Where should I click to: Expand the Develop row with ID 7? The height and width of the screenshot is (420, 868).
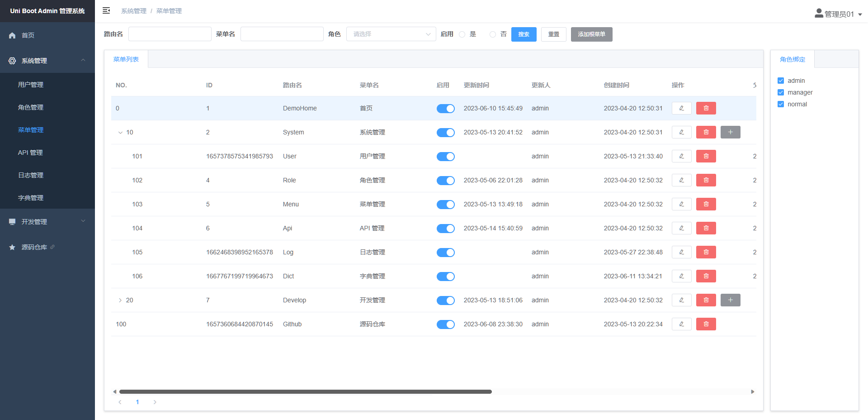pyautogui.click(x=120, y=300)
